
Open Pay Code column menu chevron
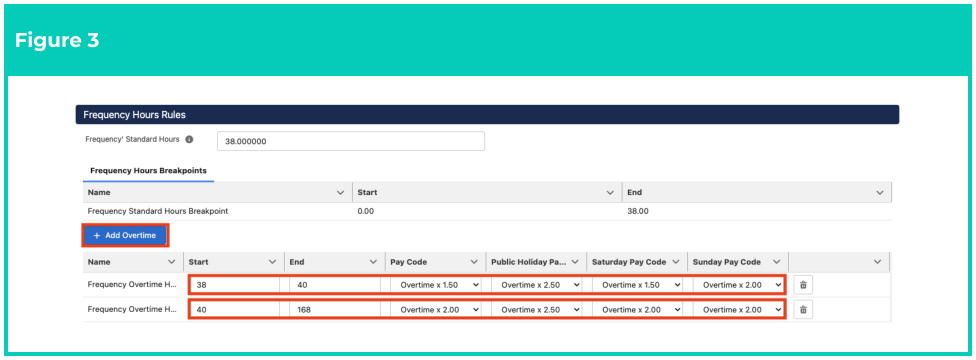pyautogui.click(x=474, y=262)
